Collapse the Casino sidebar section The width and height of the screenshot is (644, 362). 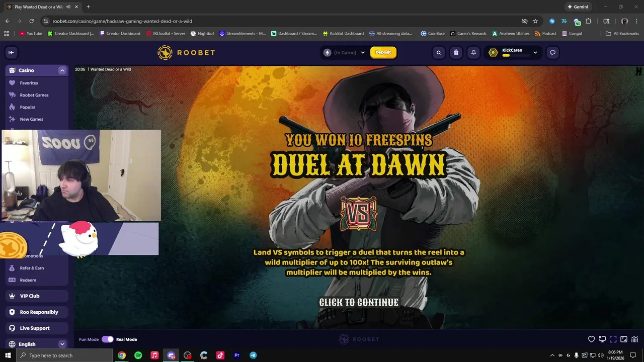62,70
